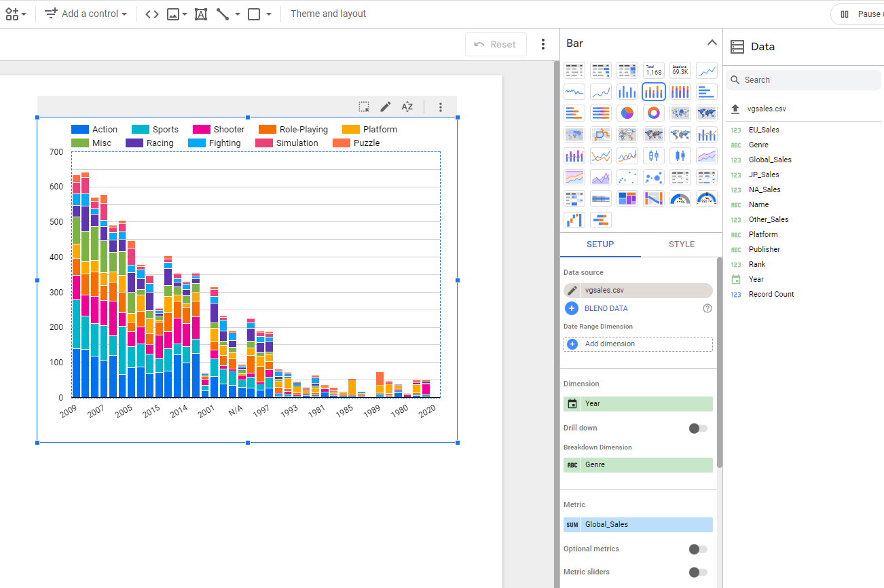Pick the treemap chart type icon
The height and width of the screenshot is (588, 884).
click(x=627, y=198)
